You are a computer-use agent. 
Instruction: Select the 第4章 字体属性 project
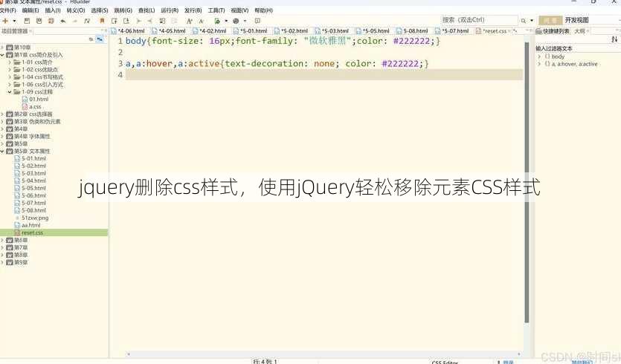click(x=32, y=137)
